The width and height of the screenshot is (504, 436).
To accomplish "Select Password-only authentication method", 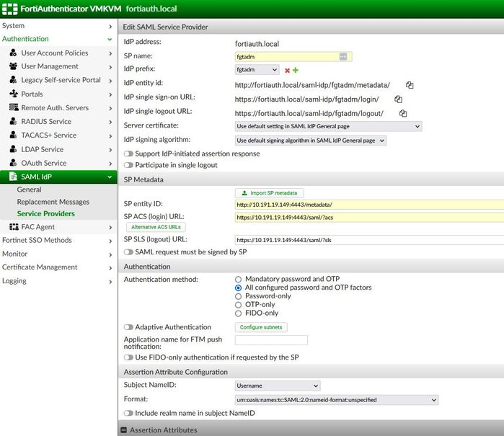I will click(x=238, y=296).
